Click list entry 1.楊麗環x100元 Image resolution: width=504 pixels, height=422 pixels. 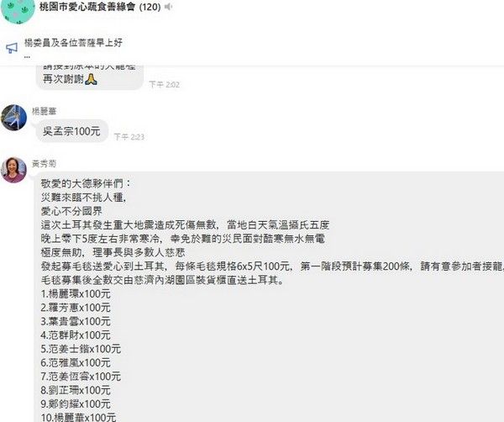[x=76, y=294]
